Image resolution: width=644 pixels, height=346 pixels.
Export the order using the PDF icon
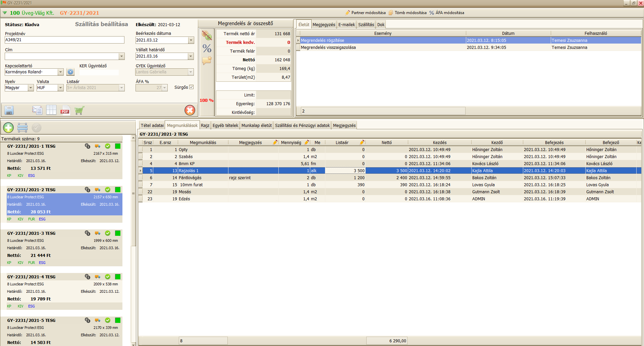coord(65,110)
